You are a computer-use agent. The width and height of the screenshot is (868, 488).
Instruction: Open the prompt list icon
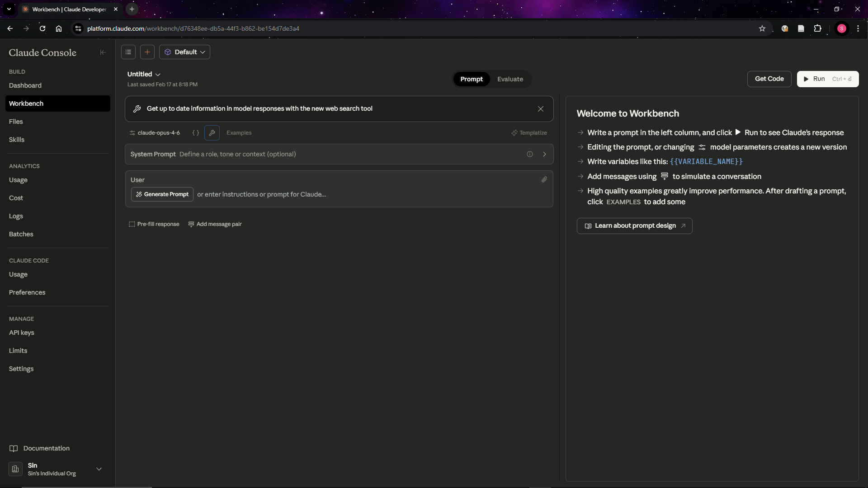128,52
